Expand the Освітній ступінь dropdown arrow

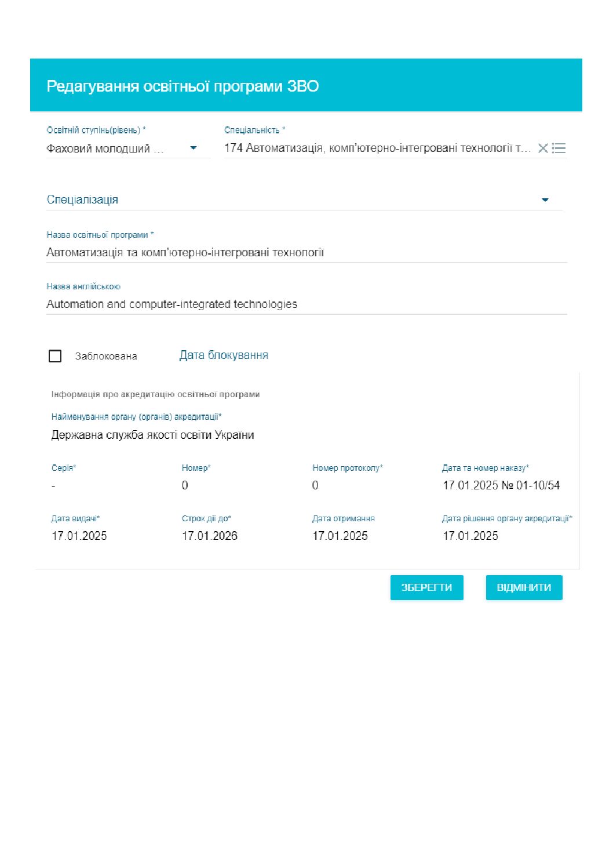[x=194, y=148]
